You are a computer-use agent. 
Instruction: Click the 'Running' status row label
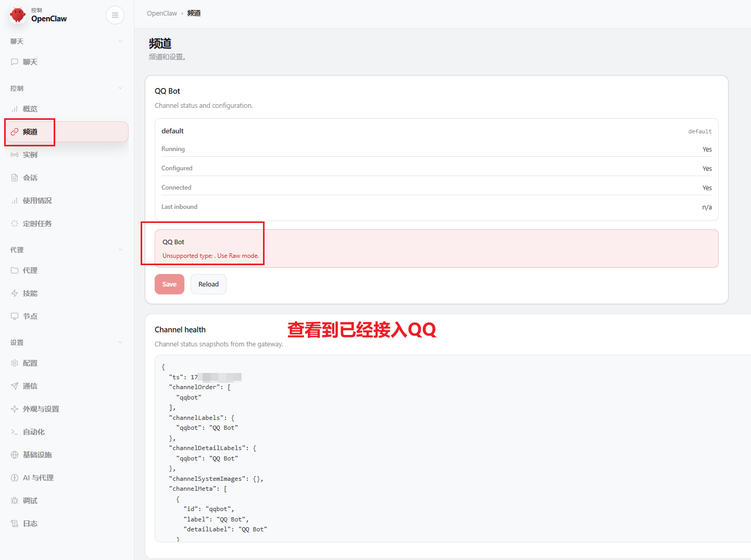pos(173,149)
